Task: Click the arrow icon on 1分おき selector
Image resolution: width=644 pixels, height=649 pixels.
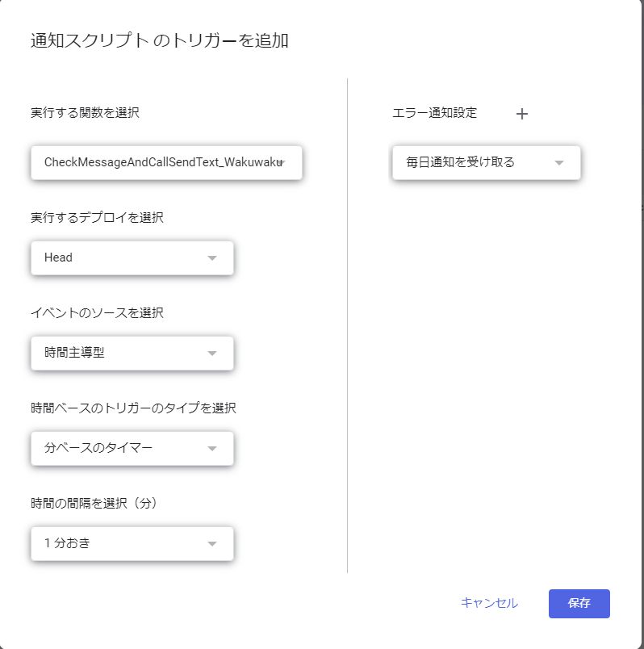Action: point(211,543)
